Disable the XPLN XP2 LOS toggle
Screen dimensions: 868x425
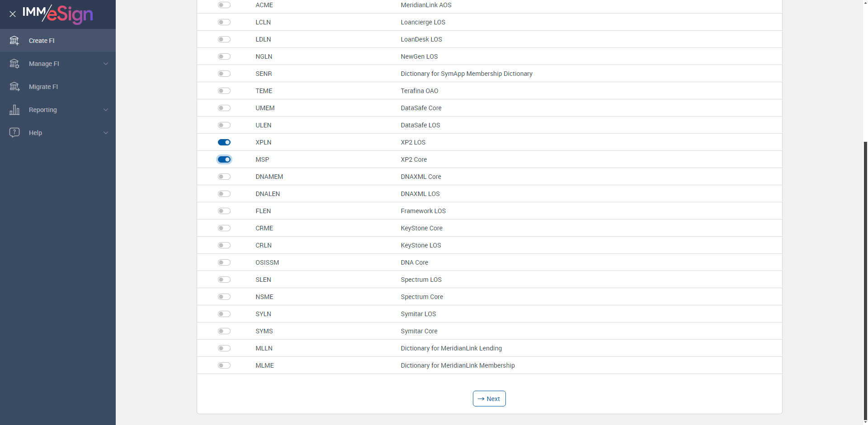click(x=224, y=142)
